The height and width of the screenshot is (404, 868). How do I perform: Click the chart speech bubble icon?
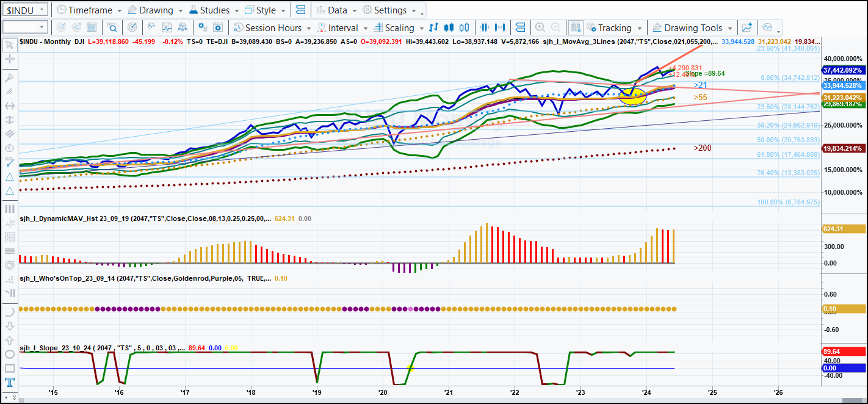click(767, 27)
